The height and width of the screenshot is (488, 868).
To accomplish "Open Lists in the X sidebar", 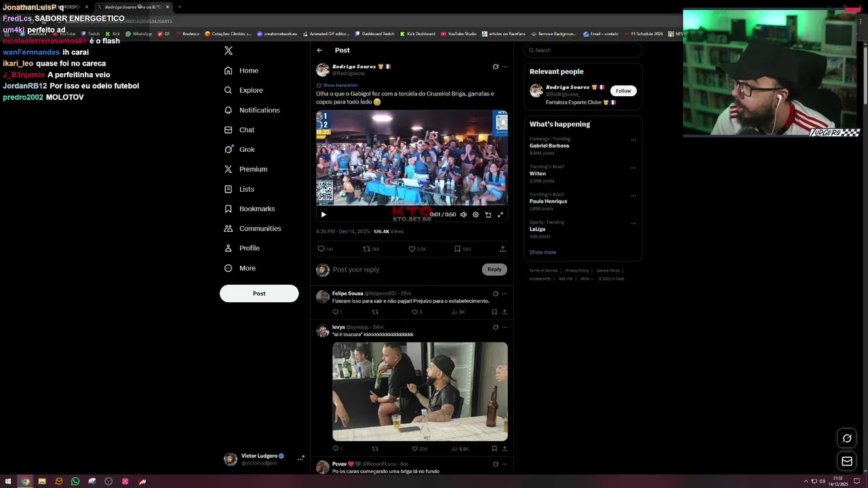I will pos(239,189).
